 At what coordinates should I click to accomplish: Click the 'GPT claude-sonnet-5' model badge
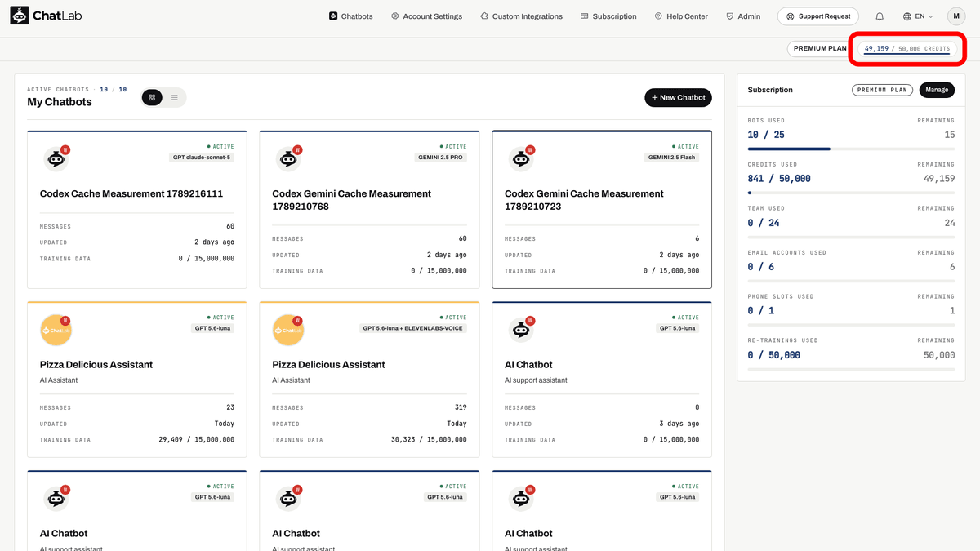click(x=202, y=158)
